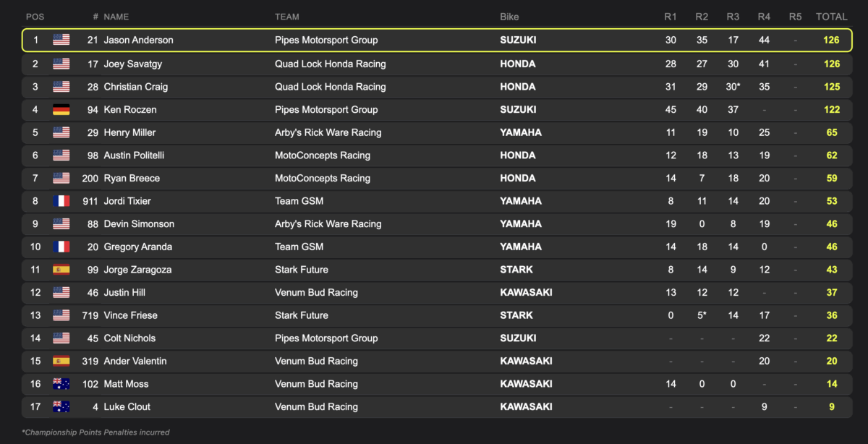
Task: Click the NAME column header
Action: (117, 17)
